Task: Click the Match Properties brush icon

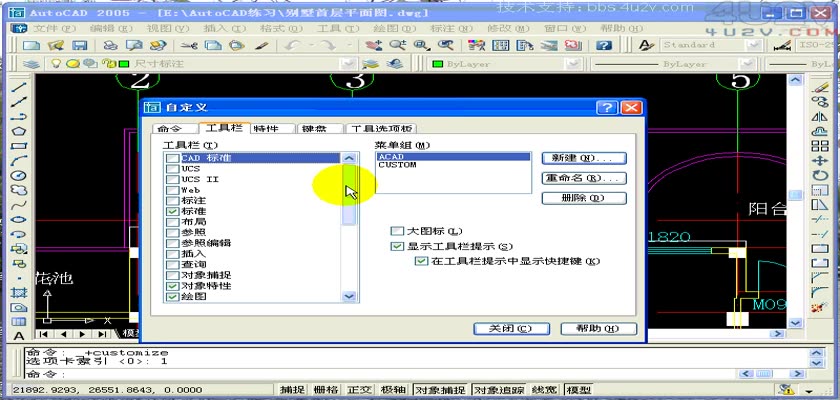Action: point(261,46)
